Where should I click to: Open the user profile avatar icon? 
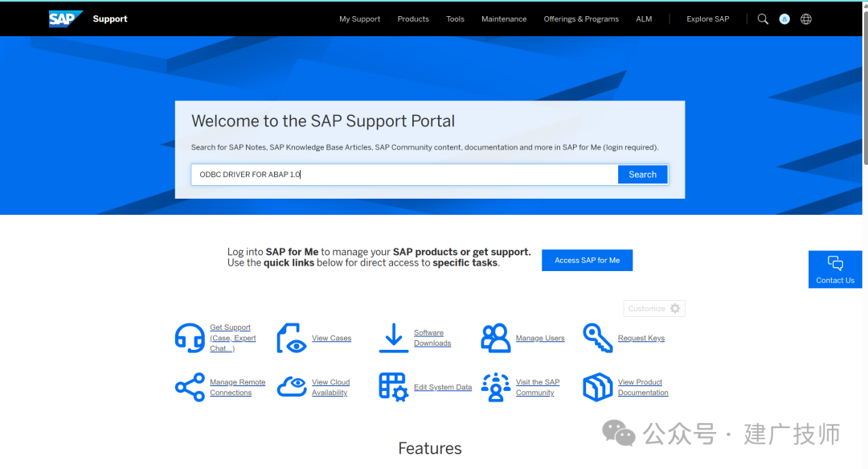coord(784,19)
